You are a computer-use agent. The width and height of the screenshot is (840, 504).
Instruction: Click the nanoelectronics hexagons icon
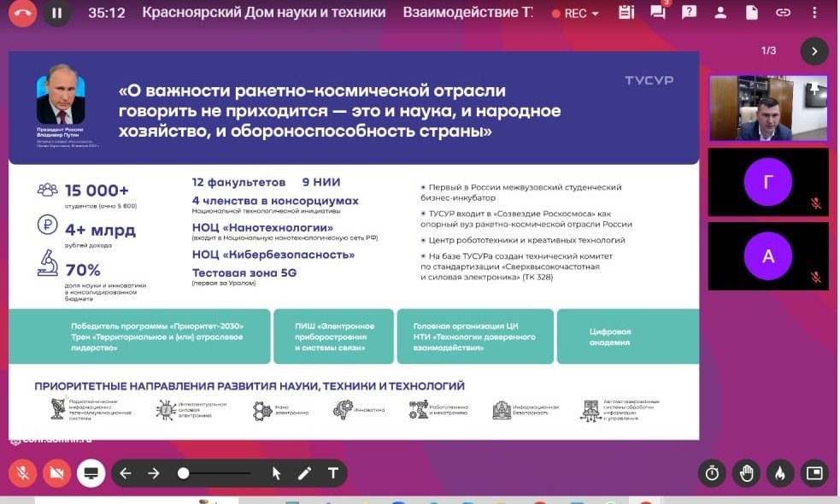(262, 411)
